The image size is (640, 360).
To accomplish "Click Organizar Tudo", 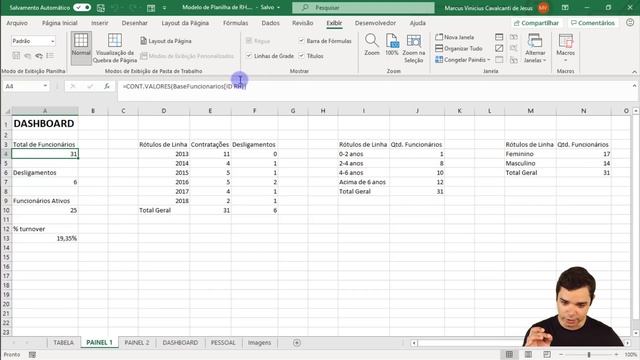I will pos(459,48).
